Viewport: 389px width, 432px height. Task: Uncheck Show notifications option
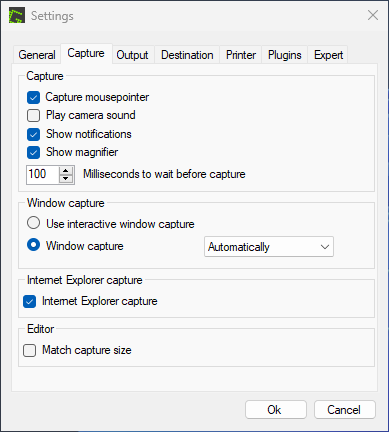pyautogui.click(x=33, y=134)
